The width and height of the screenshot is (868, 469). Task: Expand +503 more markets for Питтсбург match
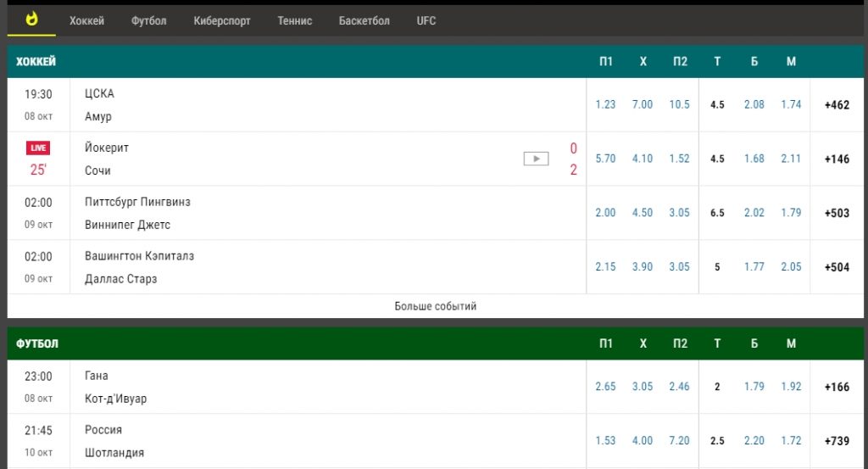837,213
